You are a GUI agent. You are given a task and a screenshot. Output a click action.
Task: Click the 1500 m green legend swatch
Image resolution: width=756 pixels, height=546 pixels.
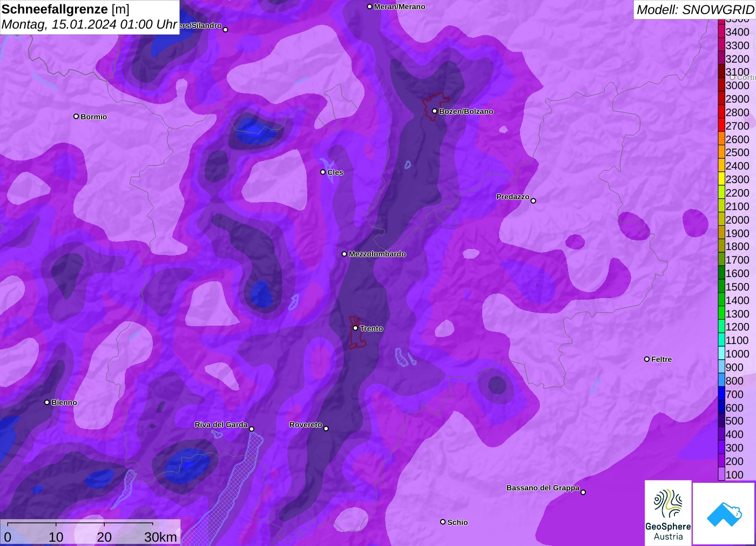721,286
